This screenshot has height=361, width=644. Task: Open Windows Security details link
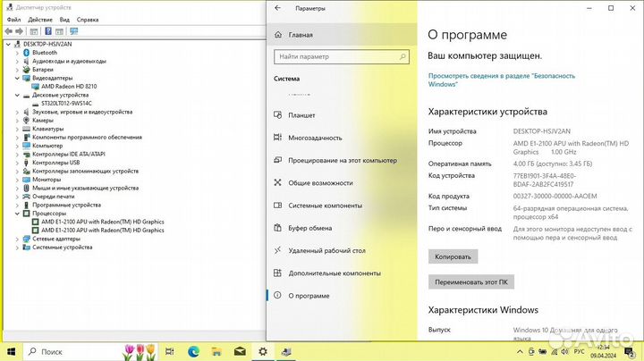[x=502, y=80]
